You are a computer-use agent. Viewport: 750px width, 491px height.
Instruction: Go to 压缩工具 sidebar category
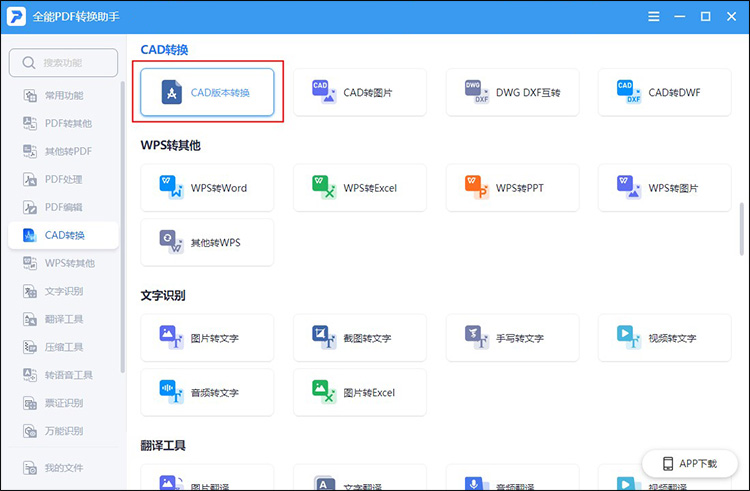63,347
